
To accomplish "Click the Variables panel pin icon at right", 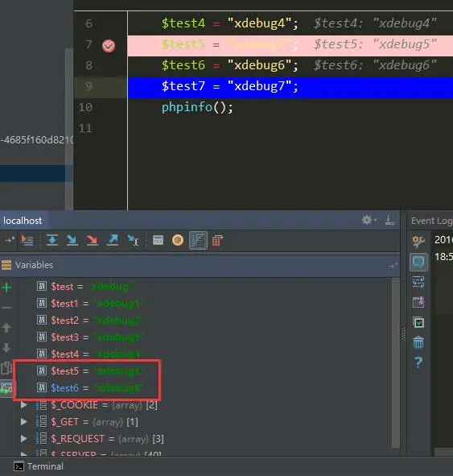I will [393, 265].
